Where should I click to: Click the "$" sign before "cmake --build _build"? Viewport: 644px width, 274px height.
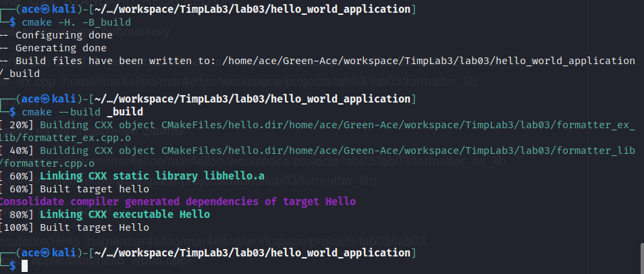coord(13,112)
